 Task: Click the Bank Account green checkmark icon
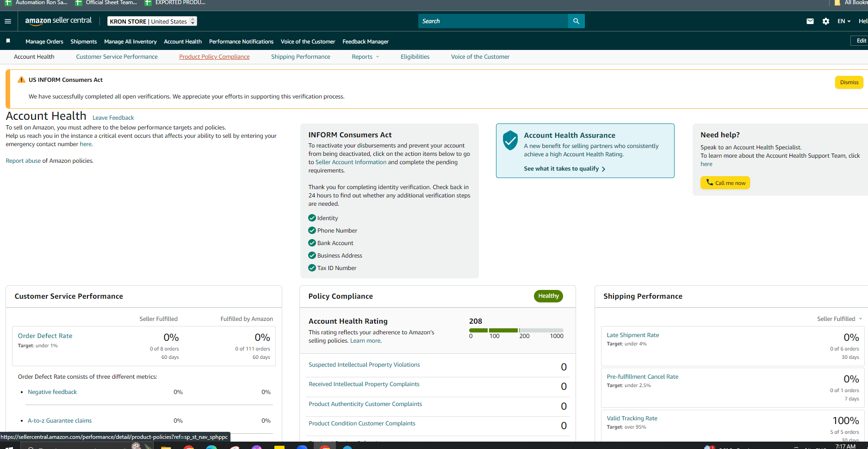pyautogui.click(x=312, y=243)
